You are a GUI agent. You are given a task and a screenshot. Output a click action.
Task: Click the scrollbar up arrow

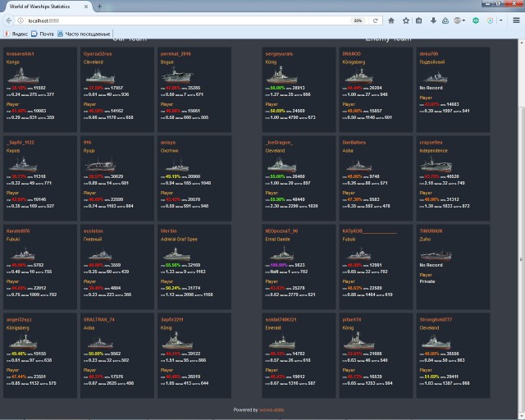tap(521, 42)
